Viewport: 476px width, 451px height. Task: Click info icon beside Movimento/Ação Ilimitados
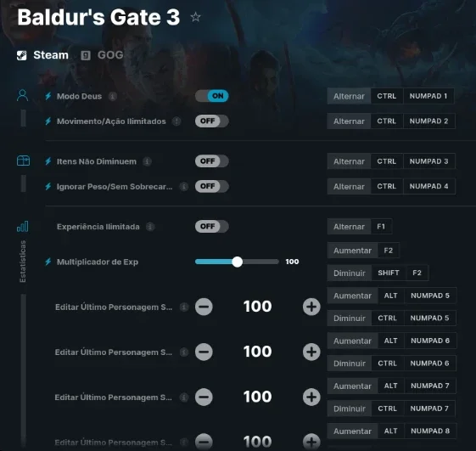(176, 121)
